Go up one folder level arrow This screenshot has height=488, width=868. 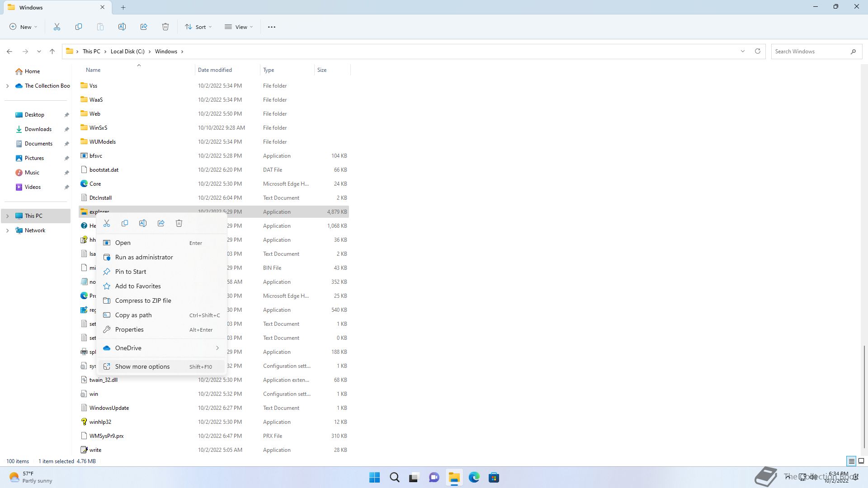[x=52, y=52]
